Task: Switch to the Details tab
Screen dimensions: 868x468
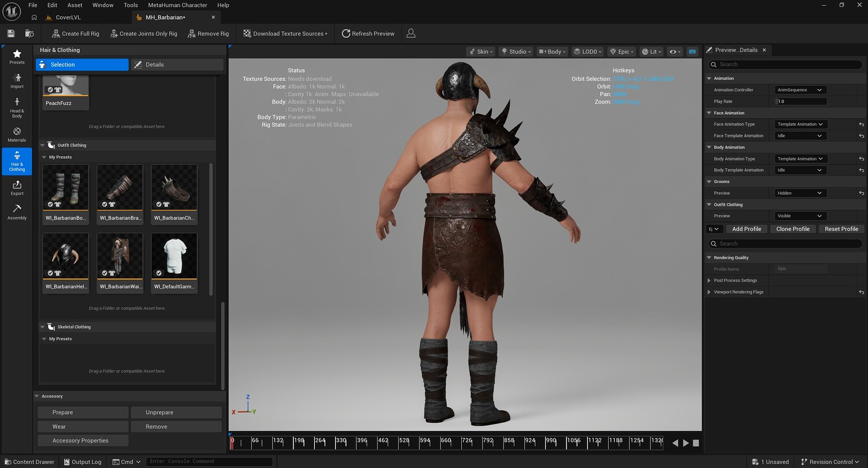Action: point(176,65)
